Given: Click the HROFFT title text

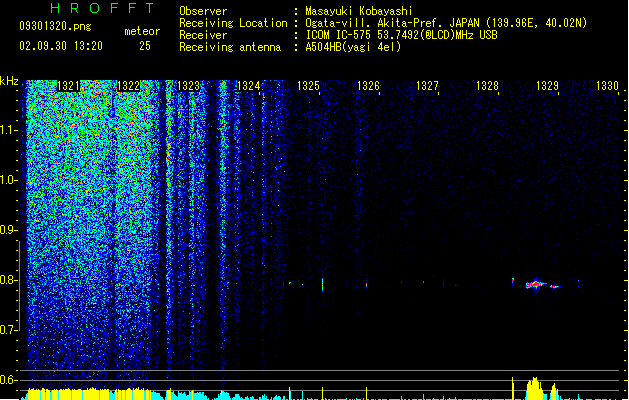Looking at the screenshot, I should [x=103, y=8].
